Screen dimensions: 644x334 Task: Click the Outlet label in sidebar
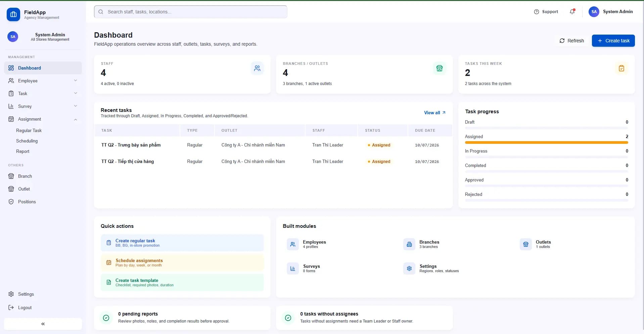click(x=24, y=189)
